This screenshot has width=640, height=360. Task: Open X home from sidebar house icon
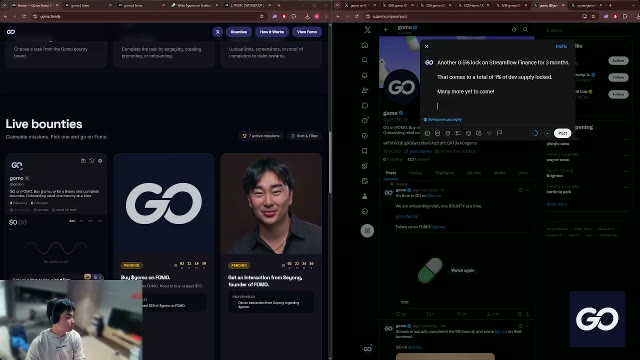pos(365,45)
